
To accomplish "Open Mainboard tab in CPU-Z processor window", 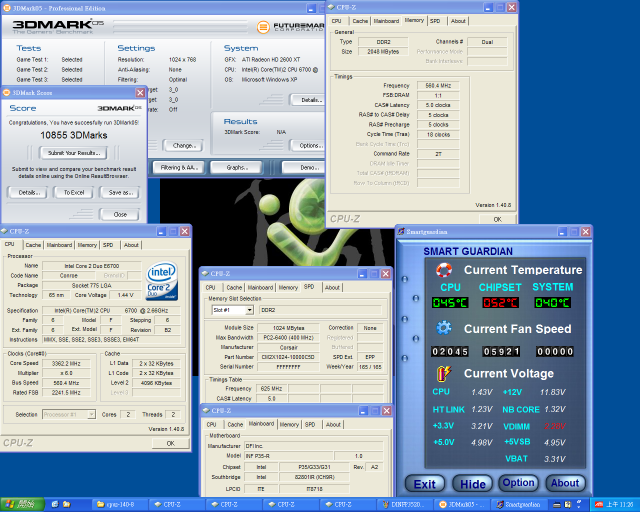I will pyautogui.click(x=59, y=245).
